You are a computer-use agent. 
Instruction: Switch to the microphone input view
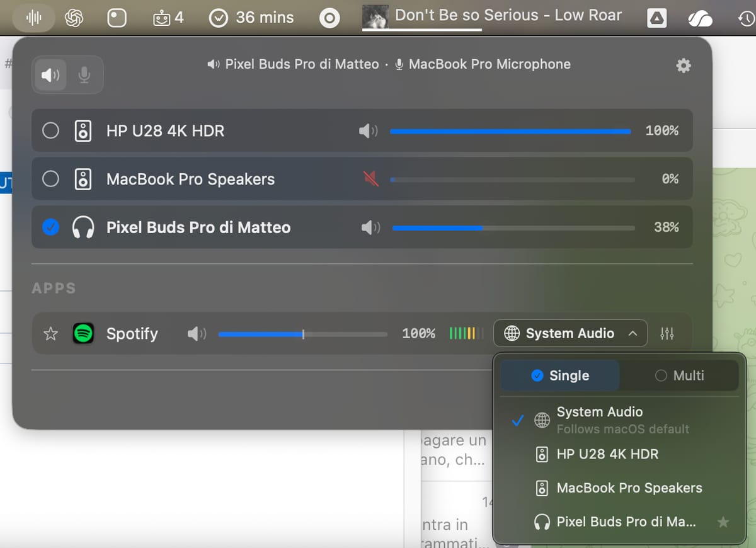point(84,75)
